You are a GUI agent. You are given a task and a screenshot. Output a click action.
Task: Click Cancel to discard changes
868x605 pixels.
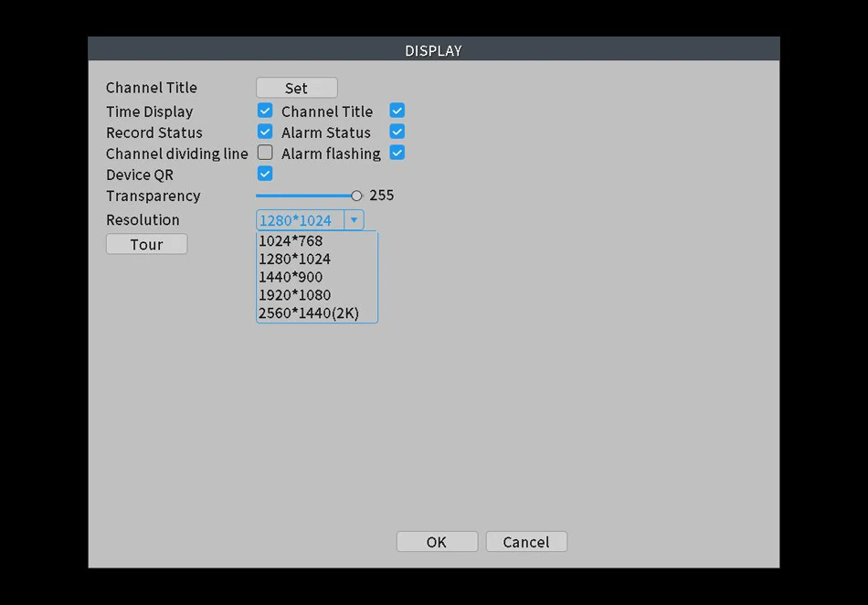click(x=526, y=542)
